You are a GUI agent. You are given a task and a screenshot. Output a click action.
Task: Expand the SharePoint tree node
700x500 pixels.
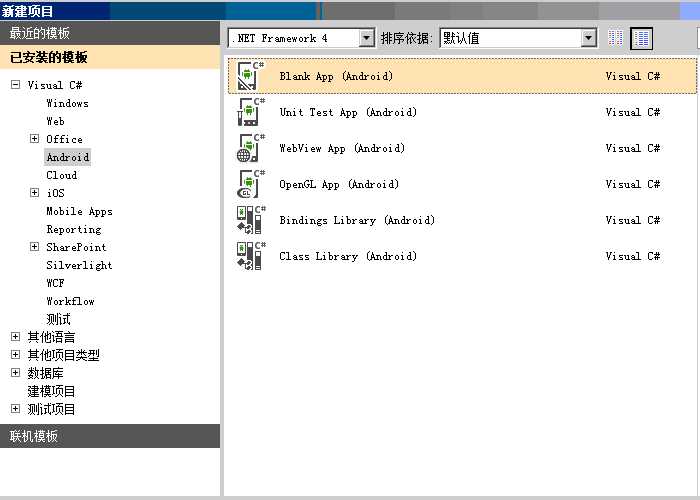coord(34,246)
